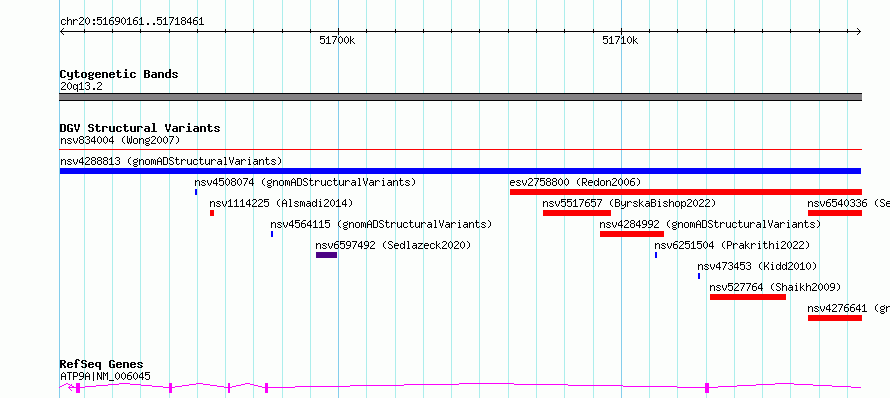
Task: Open nsv4564115 gnomAD variant label
Action: click(x=381, y=224)
